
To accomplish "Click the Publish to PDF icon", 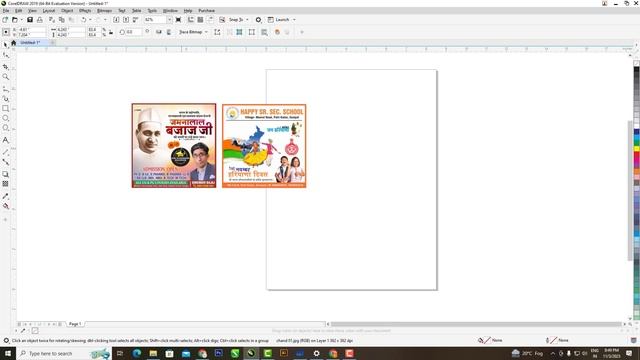I will click(x=136, y=20).
